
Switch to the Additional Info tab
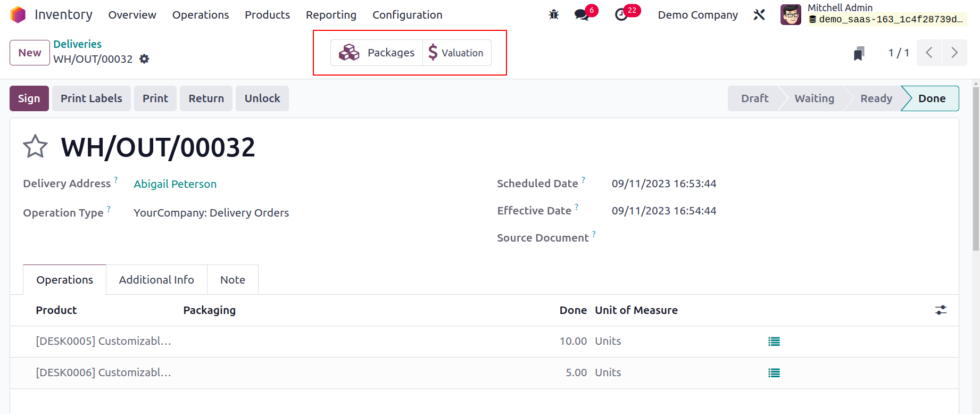pos(156,280)
